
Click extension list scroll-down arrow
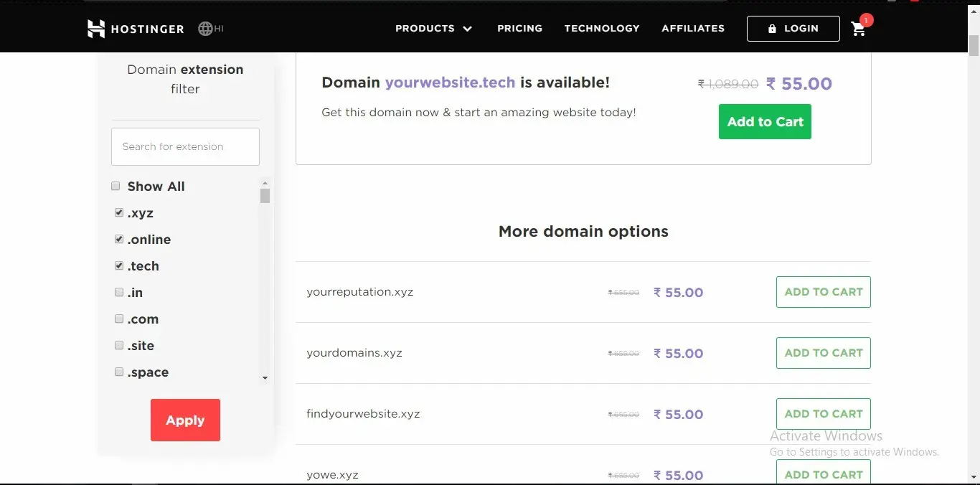pos(265,378)
